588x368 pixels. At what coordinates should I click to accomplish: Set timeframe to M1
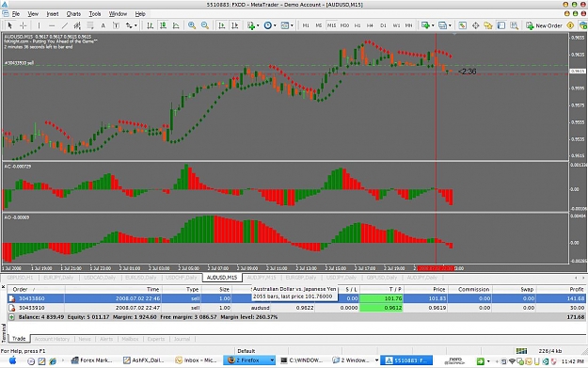point(306,25)
